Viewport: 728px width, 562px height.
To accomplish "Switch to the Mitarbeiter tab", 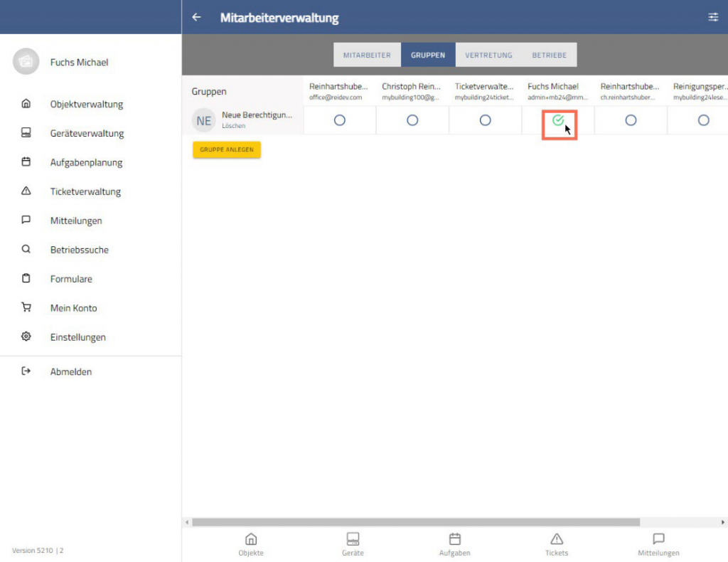I will point(367,55).
